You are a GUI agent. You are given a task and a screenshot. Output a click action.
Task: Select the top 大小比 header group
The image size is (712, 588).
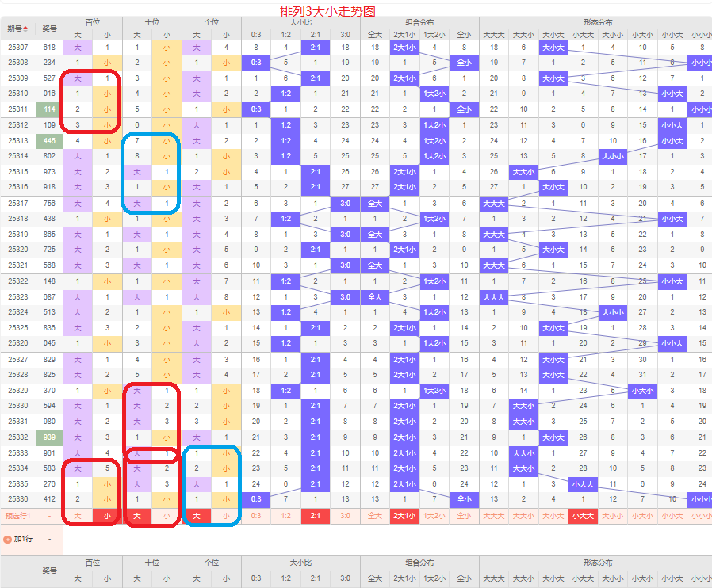[x=300, y=22]
